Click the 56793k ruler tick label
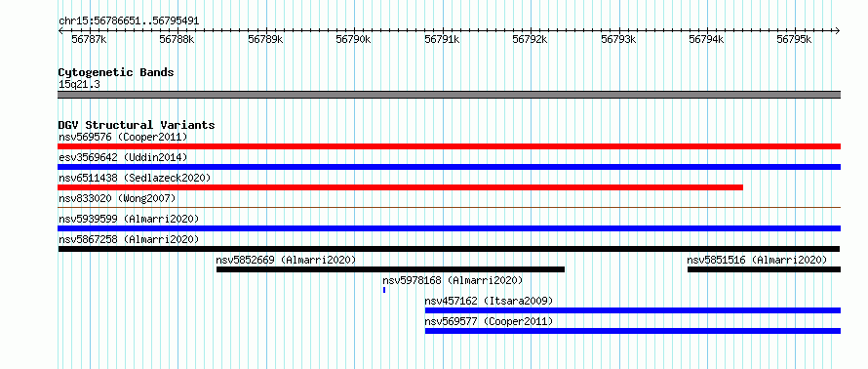Screen dimensions: 868x369 coord(618,39)
